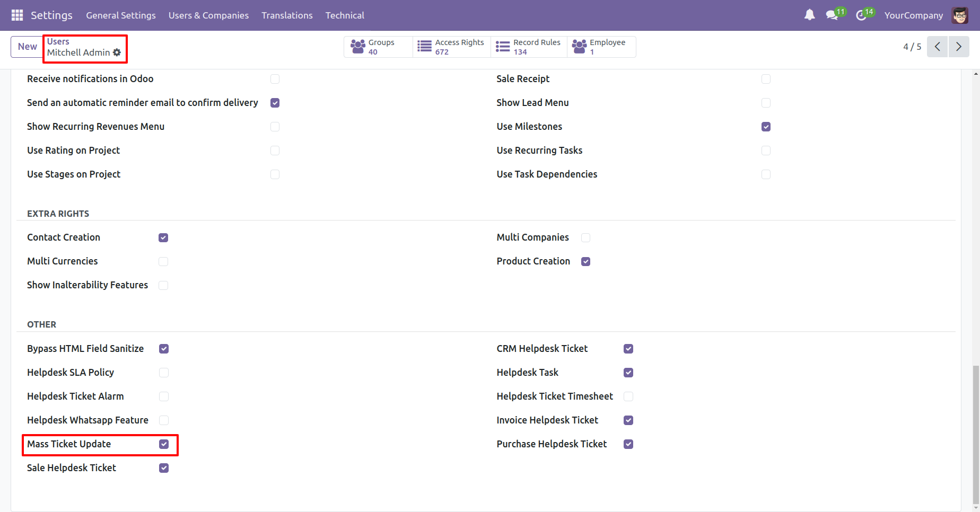The height and width of the screenshot is (512, 980).
Task: Open the user avatar menu
Action: (960, 15)
